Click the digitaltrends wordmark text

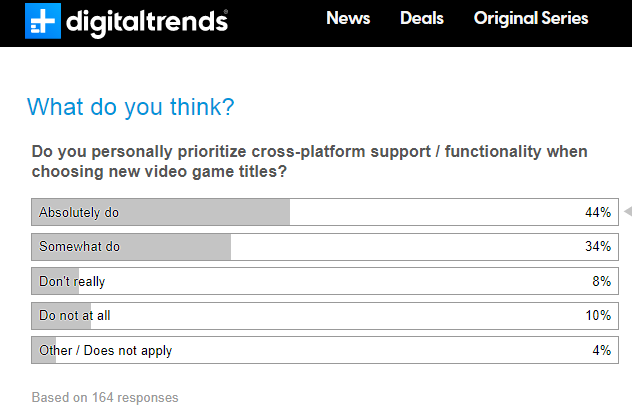pos(147,23)
